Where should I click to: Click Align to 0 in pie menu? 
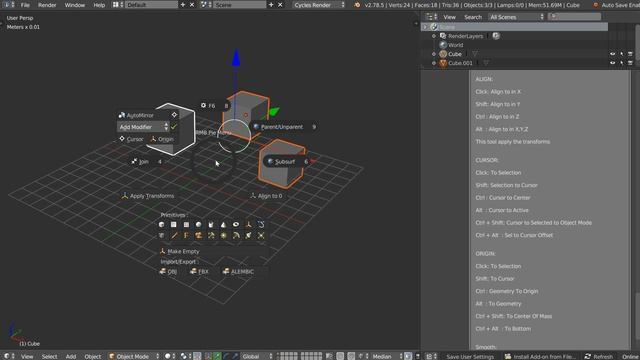(x=267, y=196)
